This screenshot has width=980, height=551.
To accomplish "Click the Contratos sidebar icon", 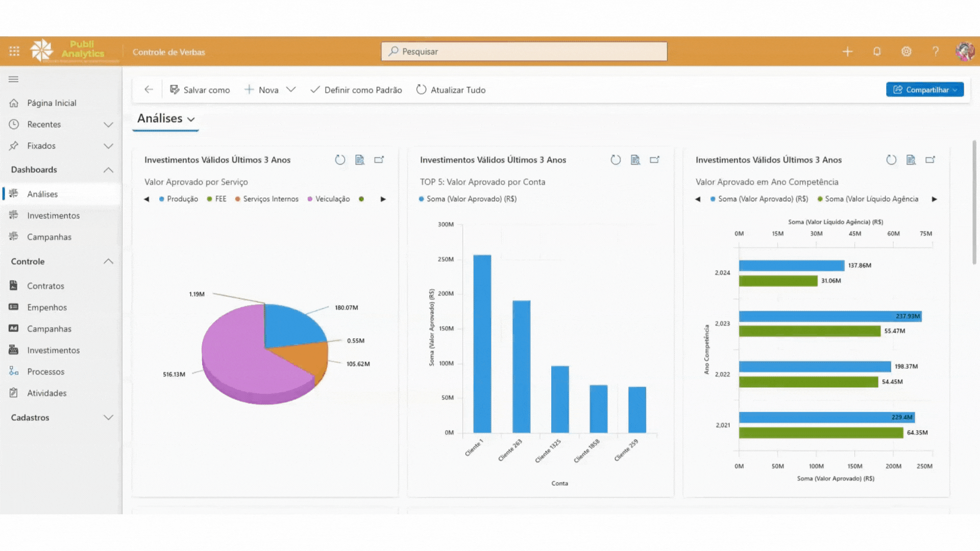I will [14, 286].
